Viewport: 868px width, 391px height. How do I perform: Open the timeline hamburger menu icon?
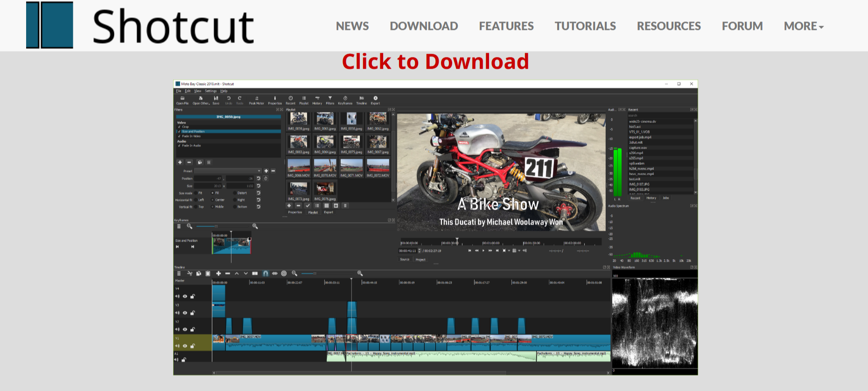[x=179, y=273]
